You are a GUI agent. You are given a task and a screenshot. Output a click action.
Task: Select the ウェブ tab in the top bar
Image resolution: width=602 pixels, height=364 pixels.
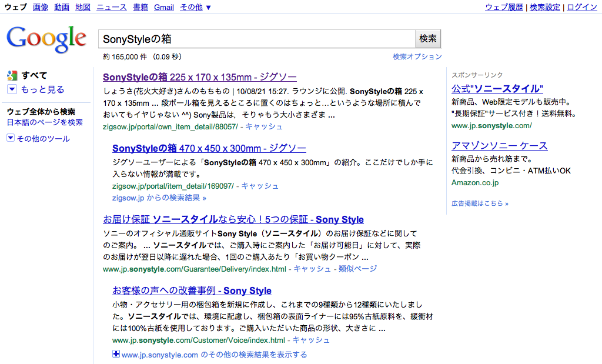point(16,7)
